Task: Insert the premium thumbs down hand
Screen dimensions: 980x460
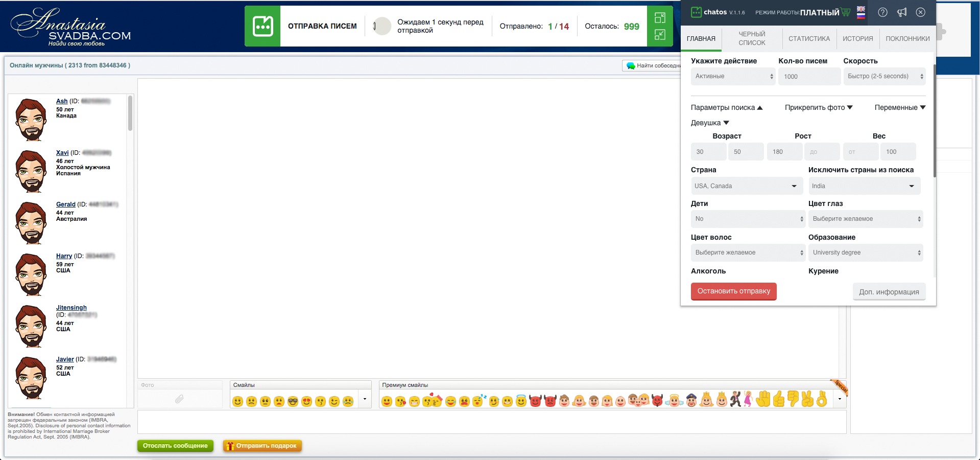Action: pos(793,399)
